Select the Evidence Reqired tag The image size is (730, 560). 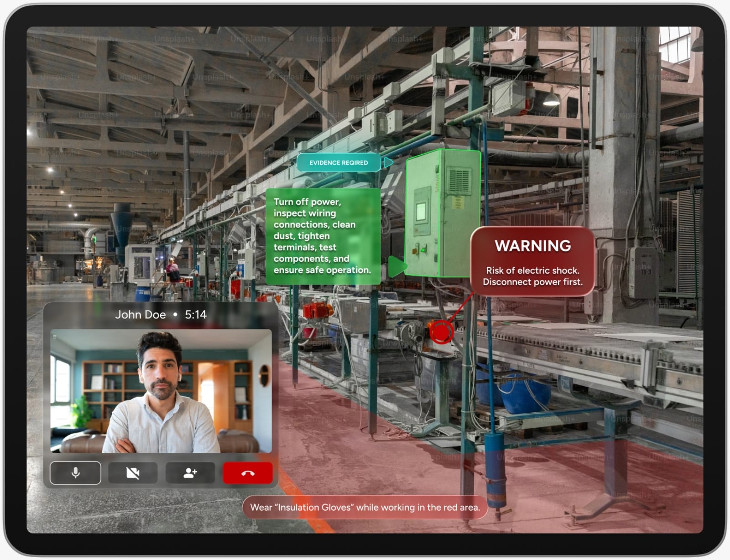(x=338, y=163)
